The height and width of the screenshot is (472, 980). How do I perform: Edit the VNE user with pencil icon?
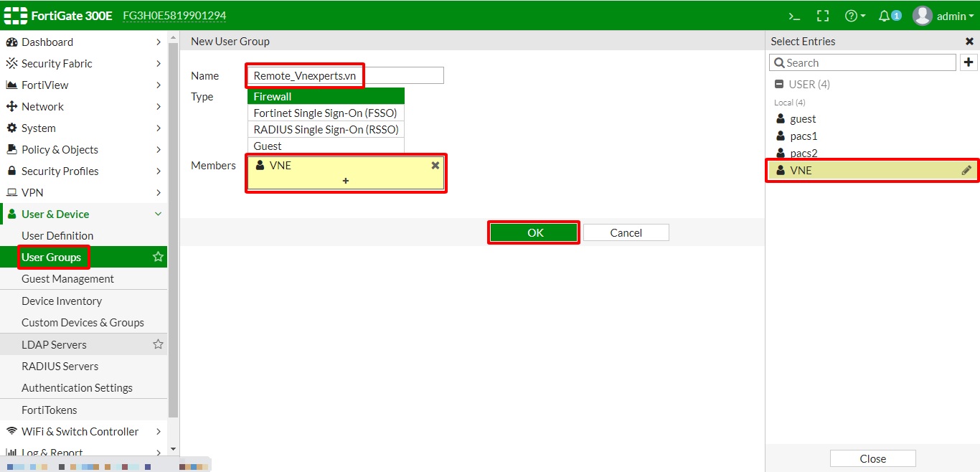968,171
